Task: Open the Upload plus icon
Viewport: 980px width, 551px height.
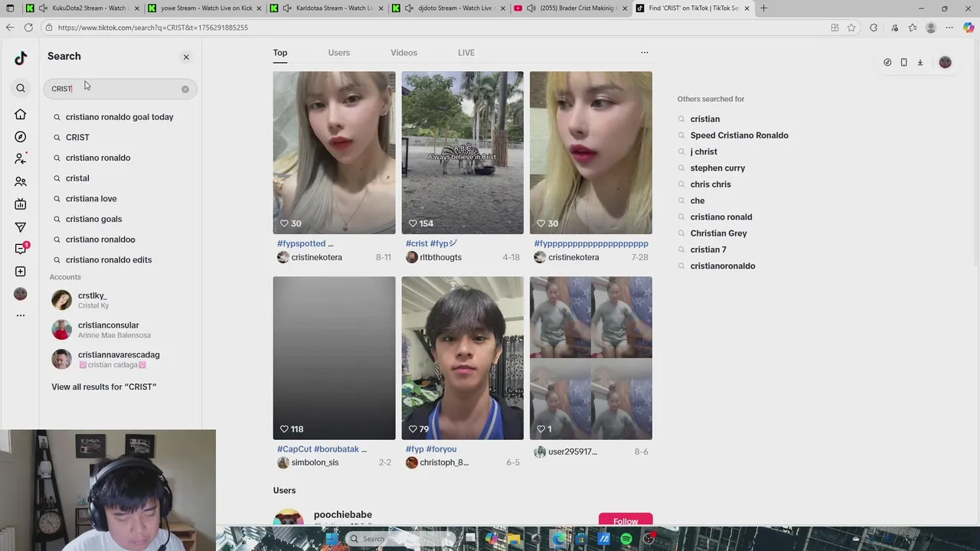Action: click(21, 272)
